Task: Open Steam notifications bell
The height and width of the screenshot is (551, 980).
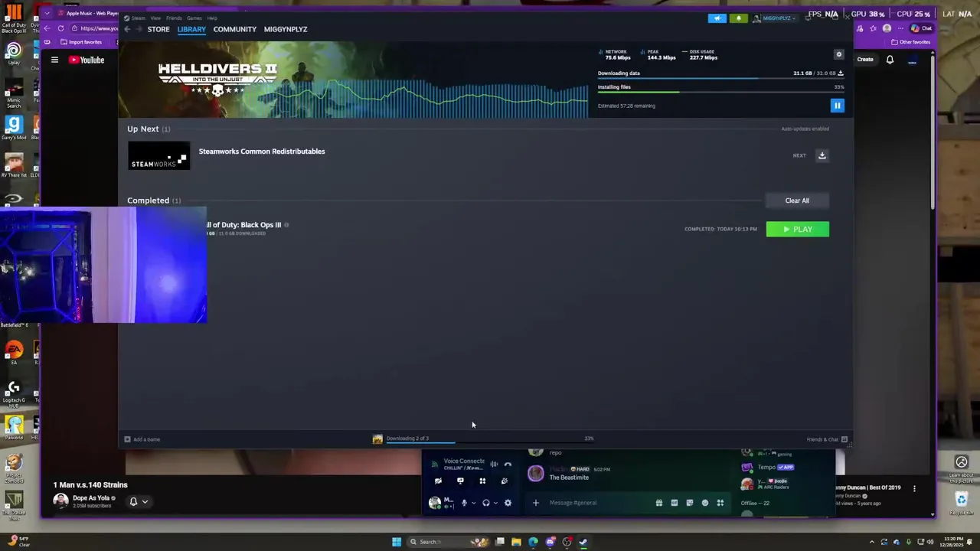Action: click(x=738, y=18)
